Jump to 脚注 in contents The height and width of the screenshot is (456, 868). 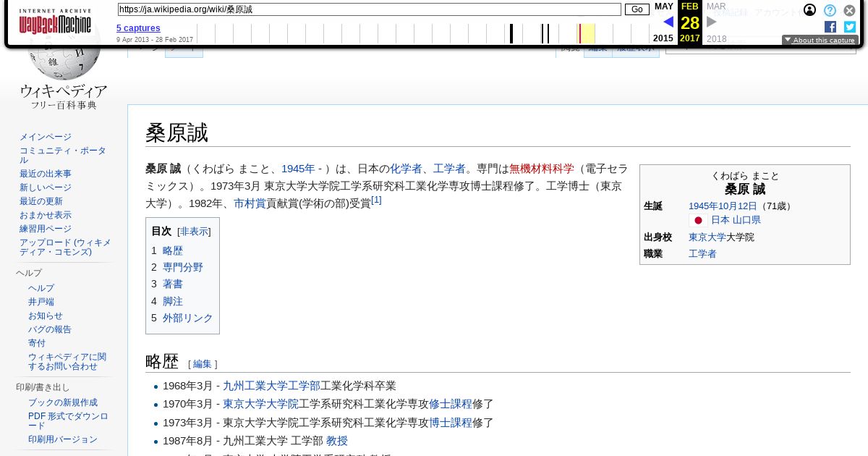pyautogui.click(x=173, y=301)
